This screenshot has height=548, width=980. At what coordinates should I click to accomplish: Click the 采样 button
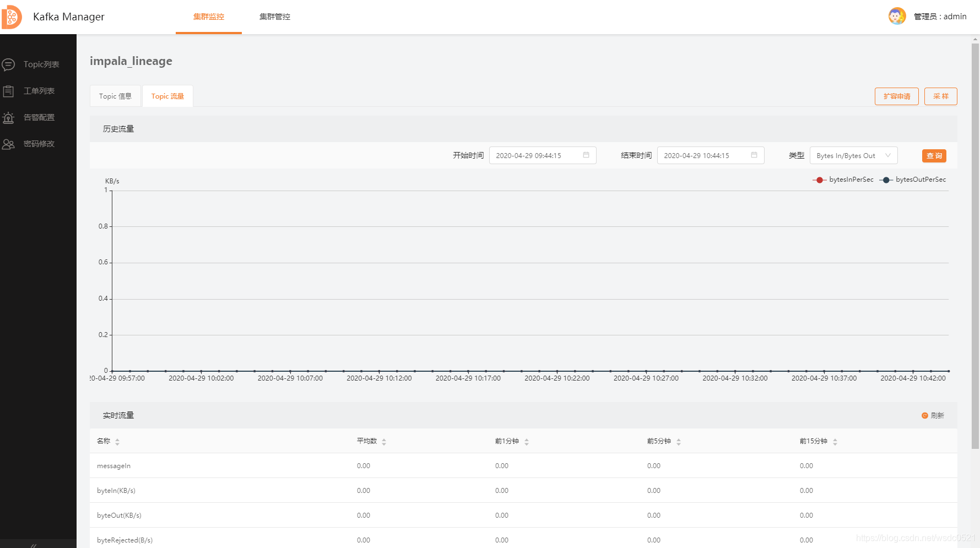coord(940,96)
